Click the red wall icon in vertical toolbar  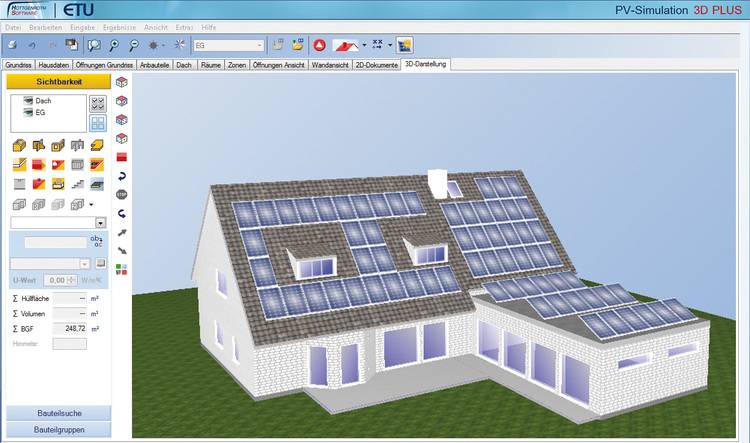122,157
